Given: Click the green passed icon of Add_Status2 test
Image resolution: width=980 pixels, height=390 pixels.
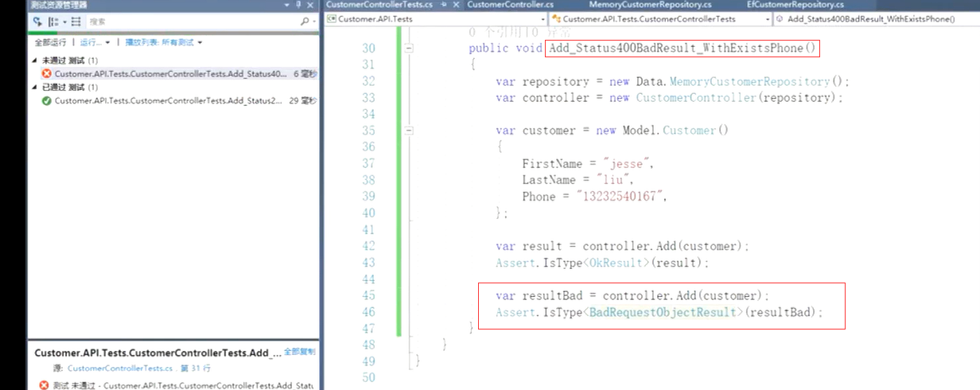Looking at the screenshot, I should click(x=47, y=101).
